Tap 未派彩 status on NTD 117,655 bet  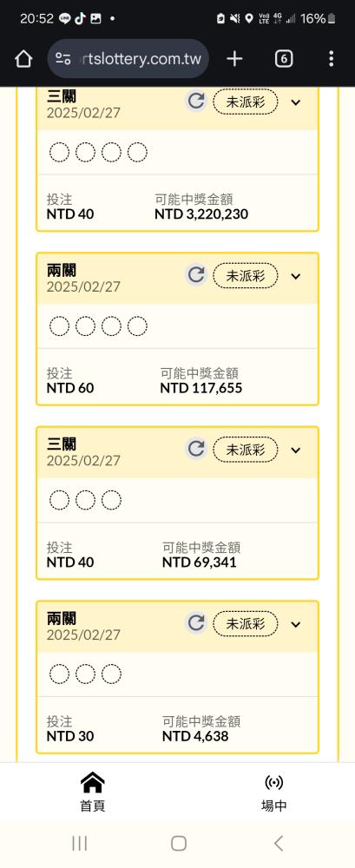(246, 276)
